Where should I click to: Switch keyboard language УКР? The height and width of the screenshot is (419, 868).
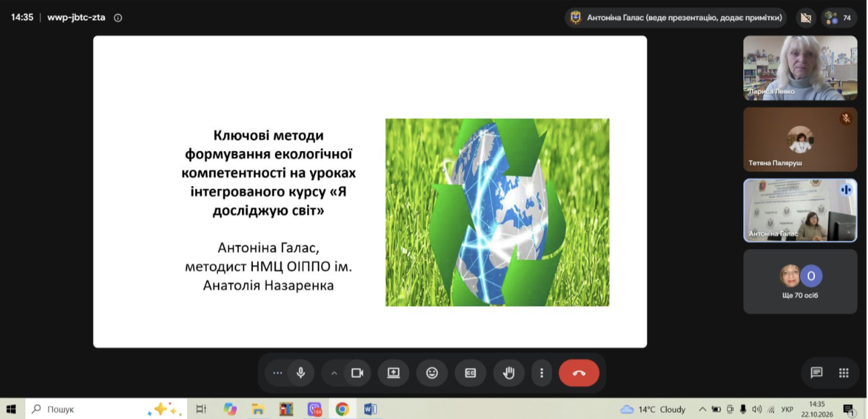tap(788, 409)
